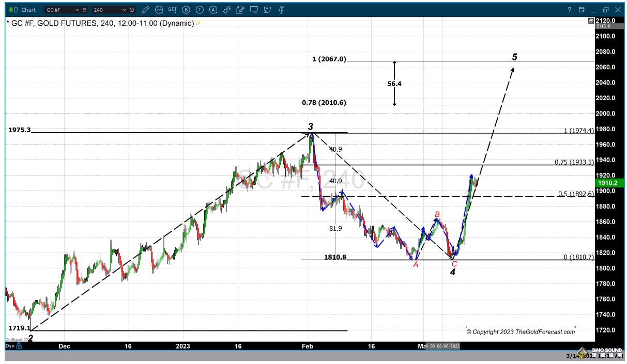
Task: Toggle the Dyn mode at bottom left
Action: 9,345
